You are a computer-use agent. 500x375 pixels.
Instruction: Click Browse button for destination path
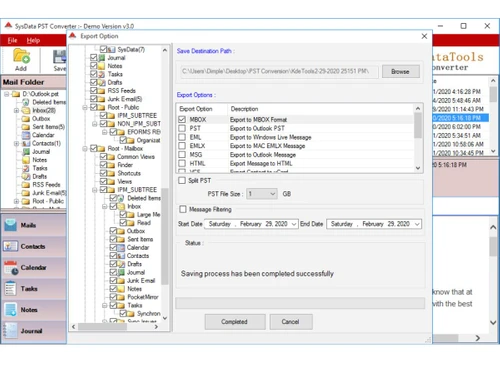pyautogui.click(x=400, y=71)
